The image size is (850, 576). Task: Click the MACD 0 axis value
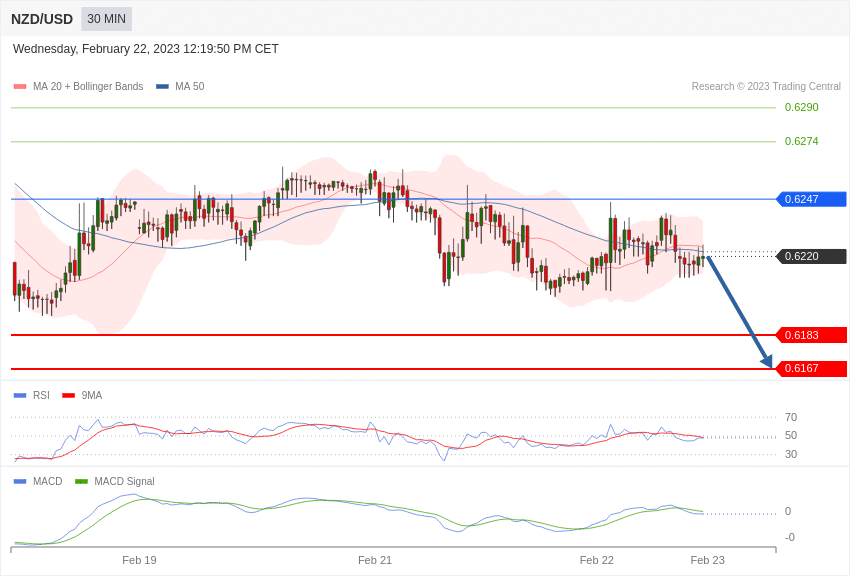coord(788,511)
